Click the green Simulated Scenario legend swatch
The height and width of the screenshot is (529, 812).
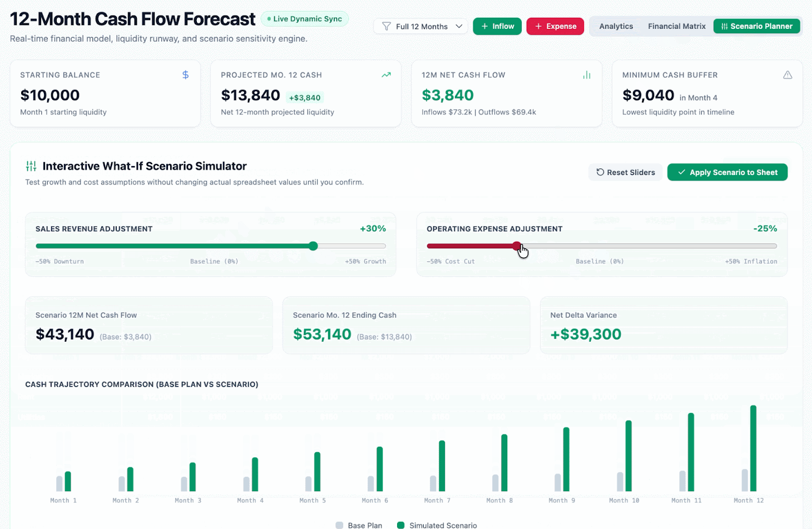[400, 525]
